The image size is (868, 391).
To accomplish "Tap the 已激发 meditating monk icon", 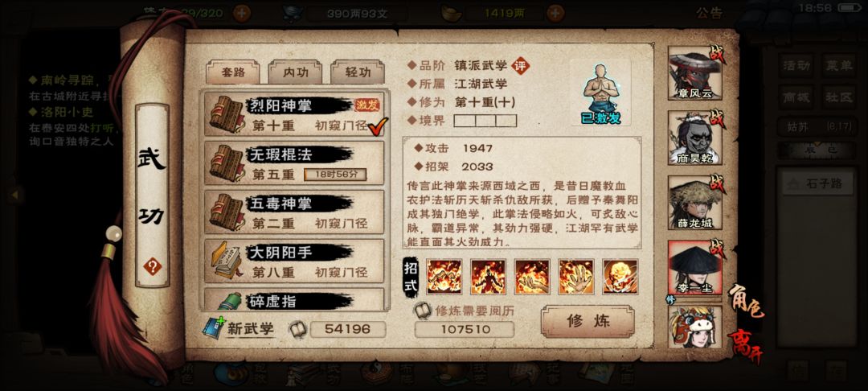I will (x=600, y=93).
